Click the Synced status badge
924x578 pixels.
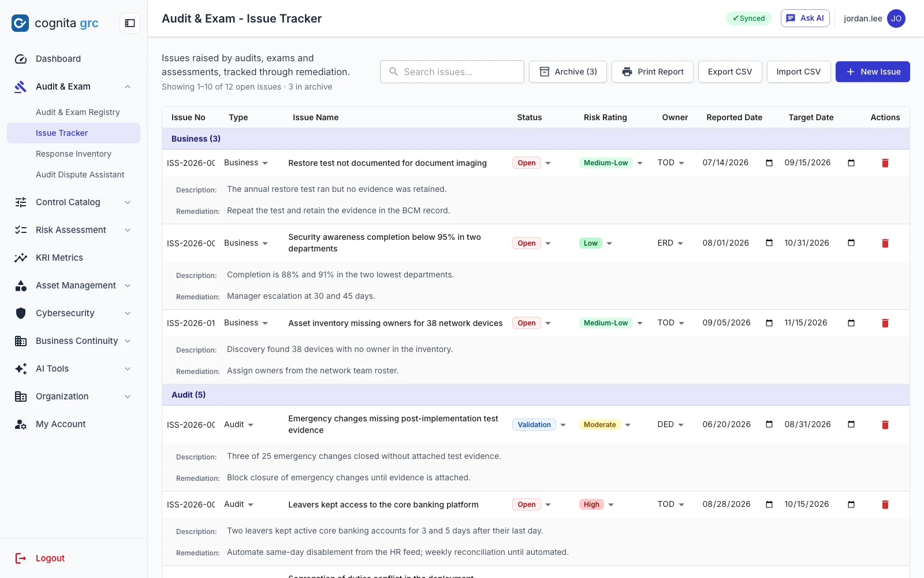pos(748,18)
